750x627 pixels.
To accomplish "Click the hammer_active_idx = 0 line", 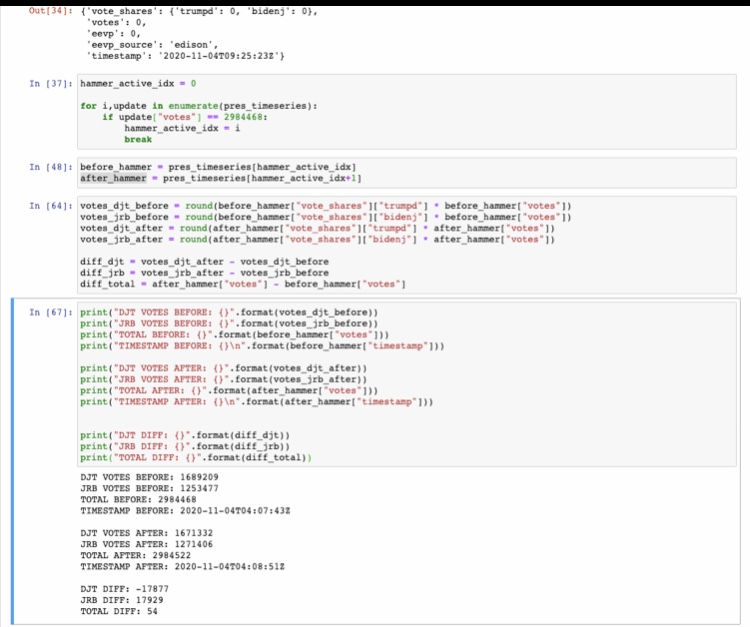I will pyautogui.click(x=138, y=84).
